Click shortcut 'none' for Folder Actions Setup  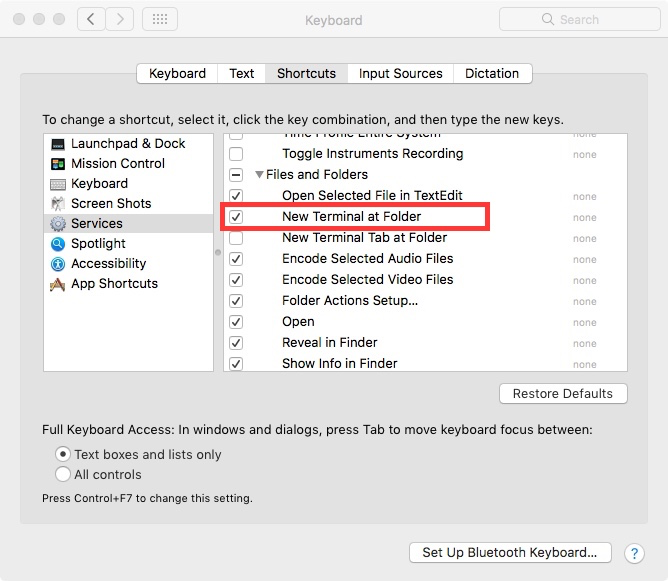point(584,302)
